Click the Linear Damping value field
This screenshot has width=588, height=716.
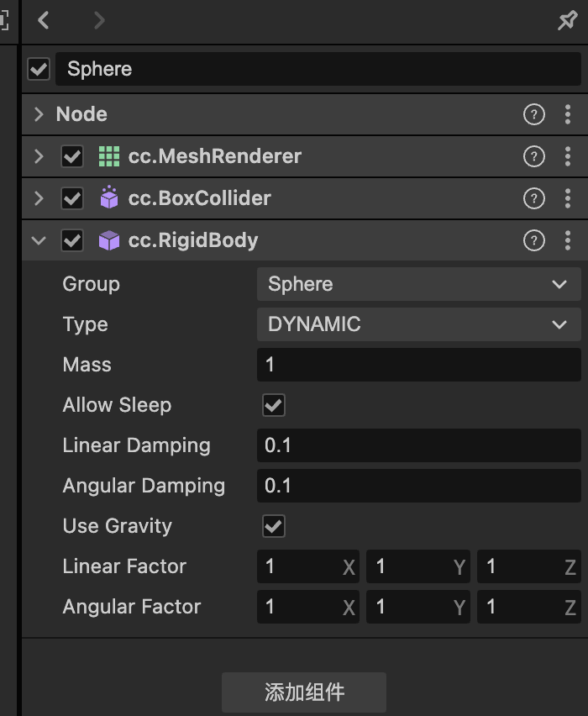[x=418, y=445]
